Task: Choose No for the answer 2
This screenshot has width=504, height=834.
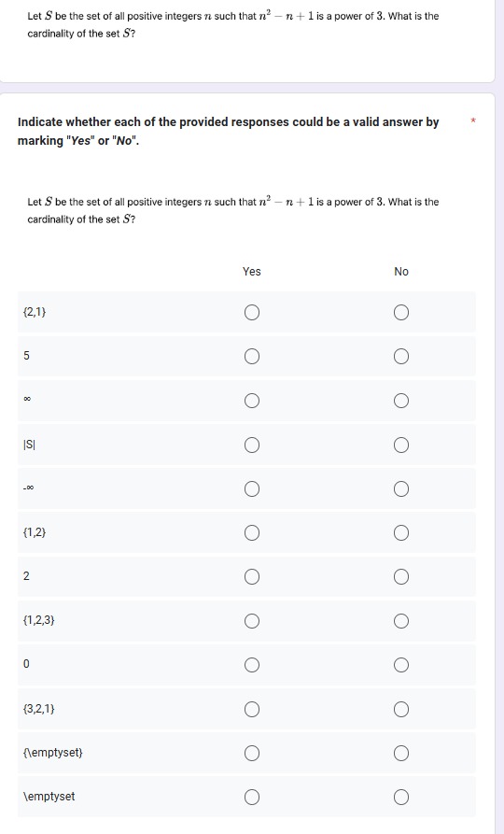Action: click(x=401, y=577)
